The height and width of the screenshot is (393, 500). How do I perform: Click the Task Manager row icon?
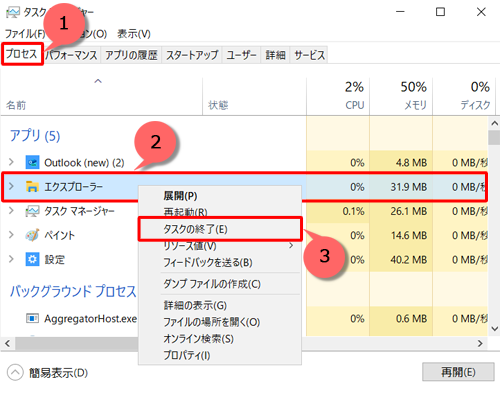point(32,211)
